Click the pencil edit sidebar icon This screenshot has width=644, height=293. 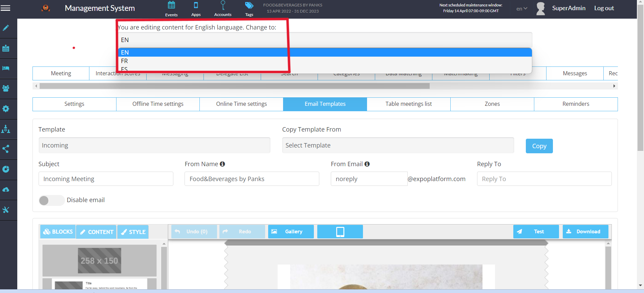click(6, 28)
